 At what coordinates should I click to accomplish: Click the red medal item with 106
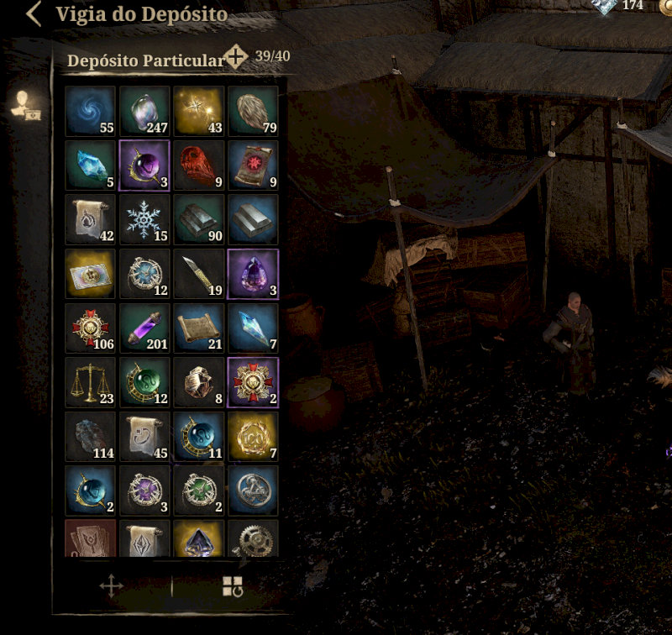tap(91, 328)
